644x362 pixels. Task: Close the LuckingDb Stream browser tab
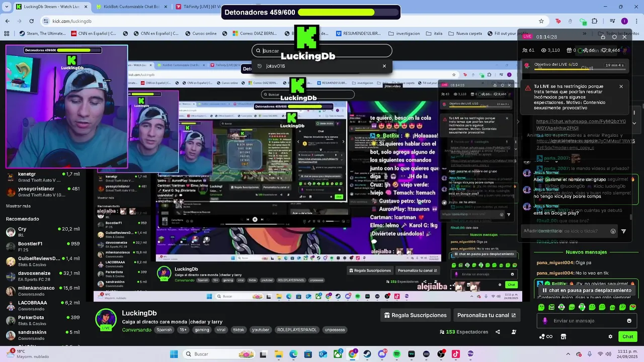coord(86,7)
